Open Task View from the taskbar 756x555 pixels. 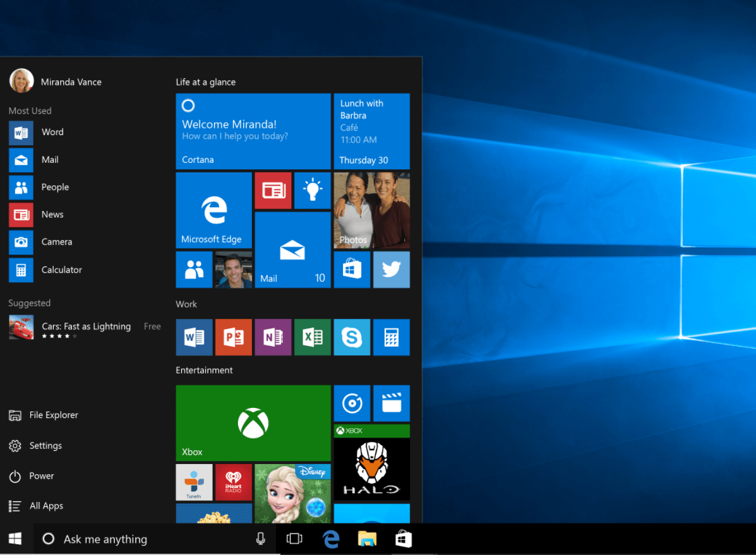pos(294,539)
